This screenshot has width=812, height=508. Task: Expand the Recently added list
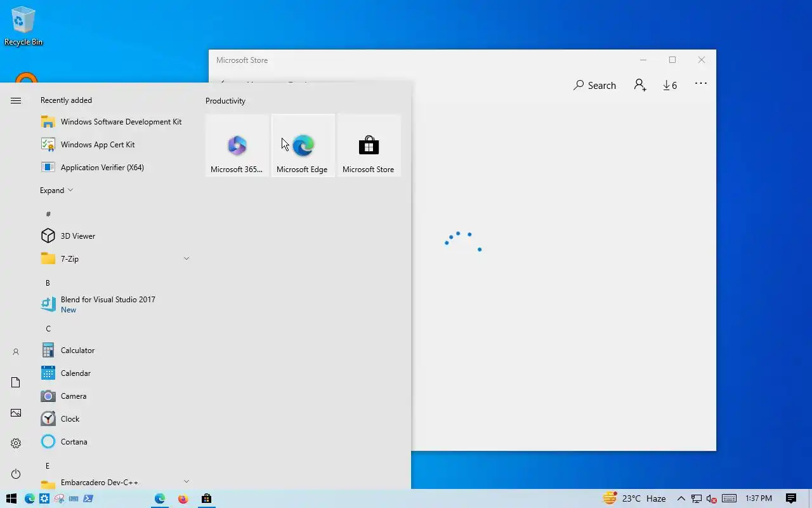56,190
